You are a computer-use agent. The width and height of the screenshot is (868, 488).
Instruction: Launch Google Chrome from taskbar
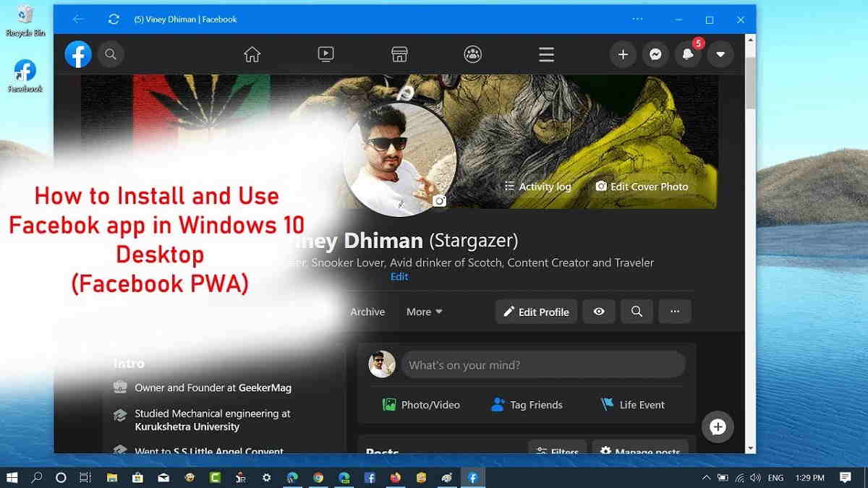point(318,477)
